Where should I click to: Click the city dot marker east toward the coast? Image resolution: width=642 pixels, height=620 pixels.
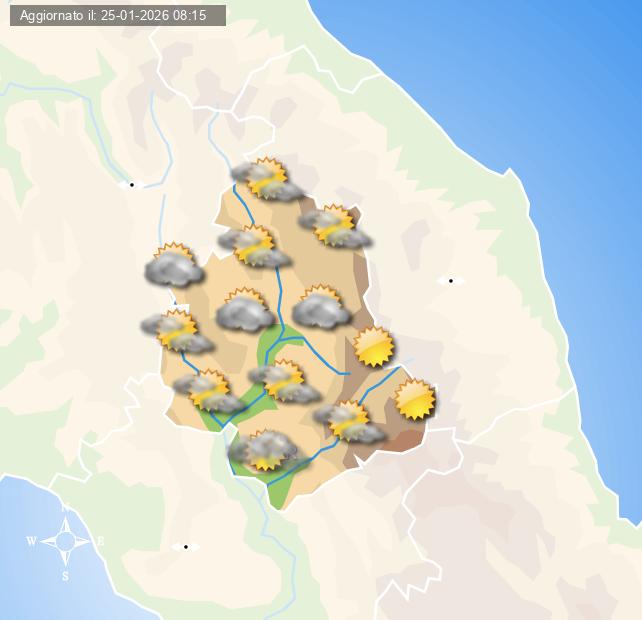pos(451,281)
